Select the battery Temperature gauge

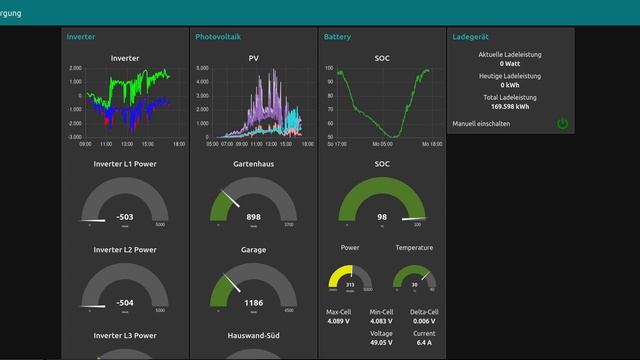tap(414, 278)
